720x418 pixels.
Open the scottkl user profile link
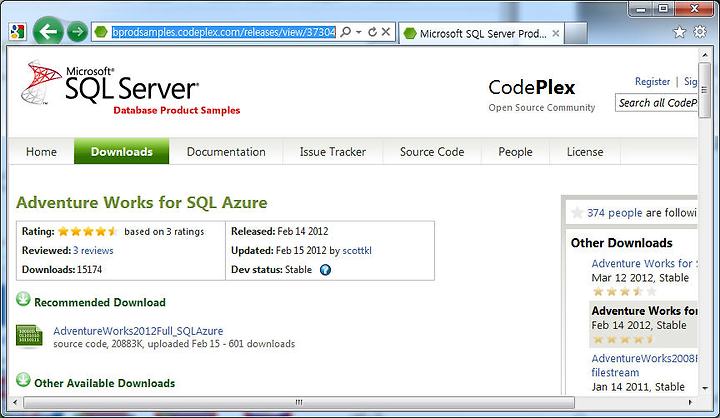click(357, 251)
